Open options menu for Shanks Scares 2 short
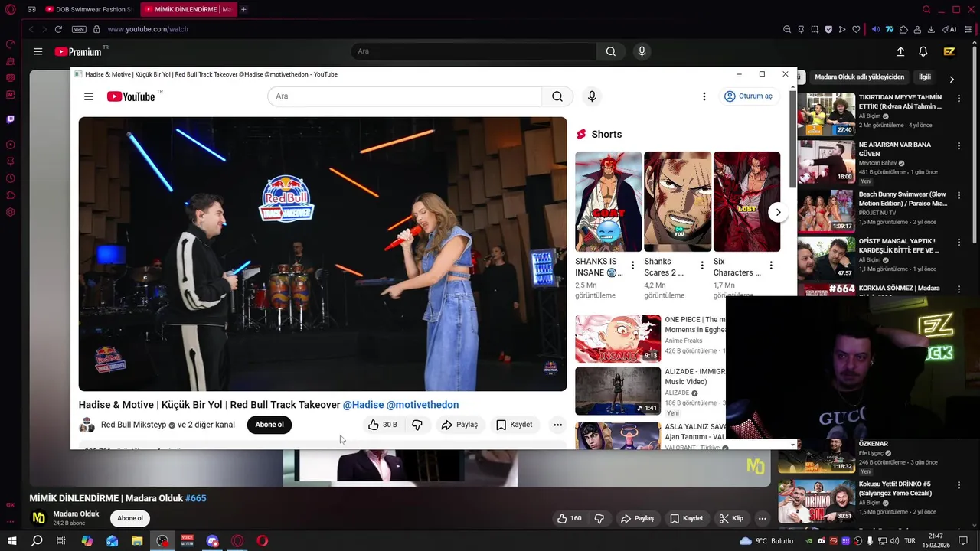Viewport: 980px width, 551px height. pyautogui.click(x=702, y=266)
